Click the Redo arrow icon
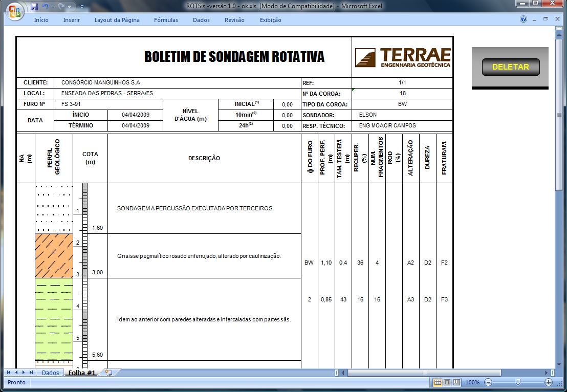The height and width of the screenshot is (392, 567). tap(61, 7)
